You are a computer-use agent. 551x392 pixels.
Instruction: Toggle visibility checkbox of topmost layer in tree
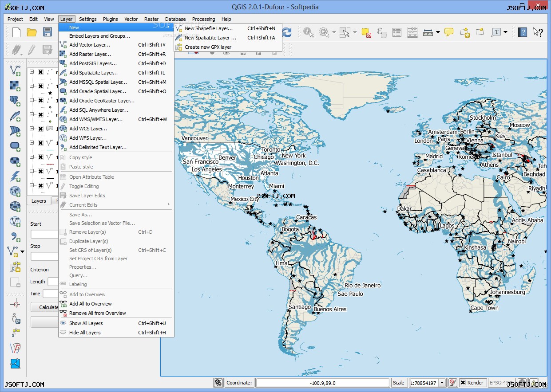pyautogui.click(x=40, y=72)
